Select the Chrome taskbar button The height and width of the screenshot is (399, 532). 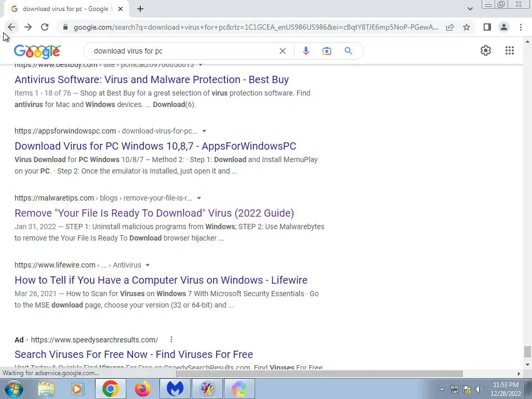(110, 389)
